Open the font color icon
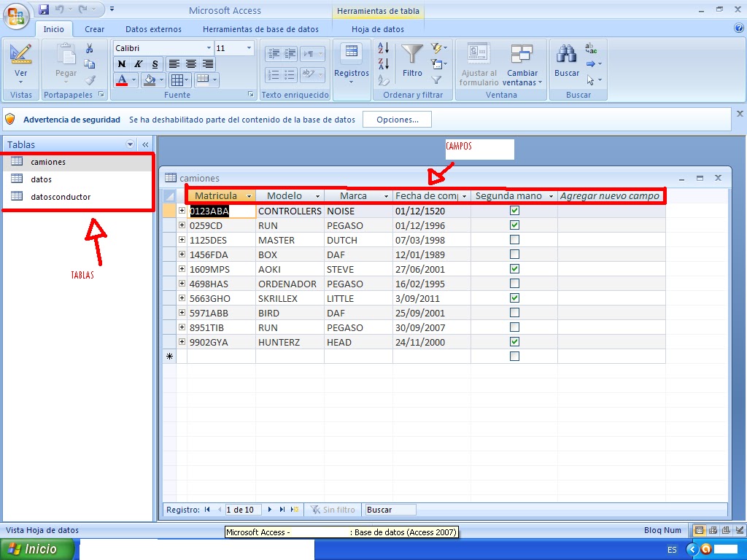Image resolution: width=747 pixels, height=560 pixels. [123, 80]
